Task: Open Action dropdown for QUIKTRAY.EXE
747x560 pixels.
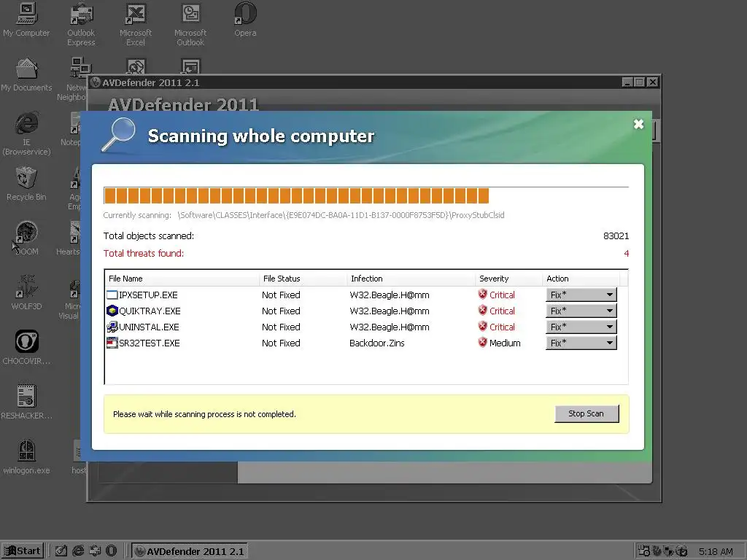Action: pos(581,311)
